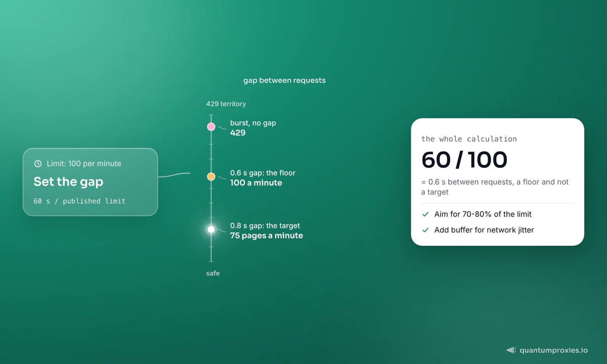
Task: Click 'the whole calculation' caption
Action: coord(469,139)
